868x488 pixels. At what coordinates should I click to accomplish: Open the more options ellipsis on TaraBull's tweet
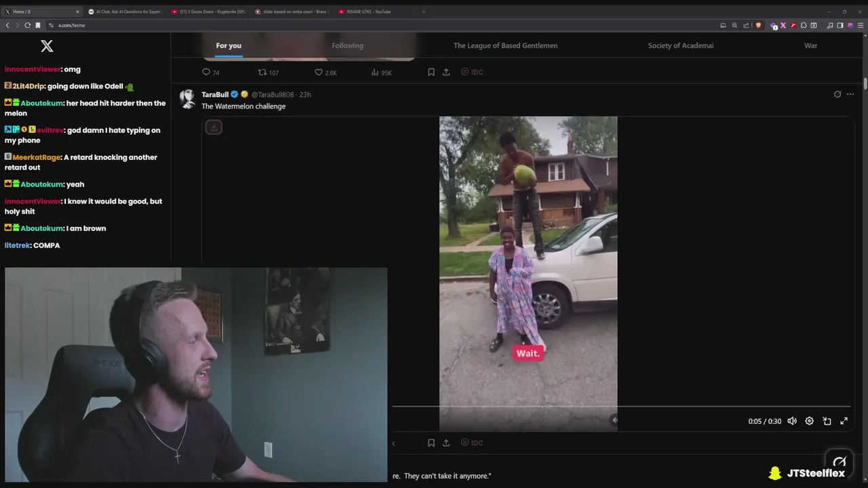coord(850,94)
